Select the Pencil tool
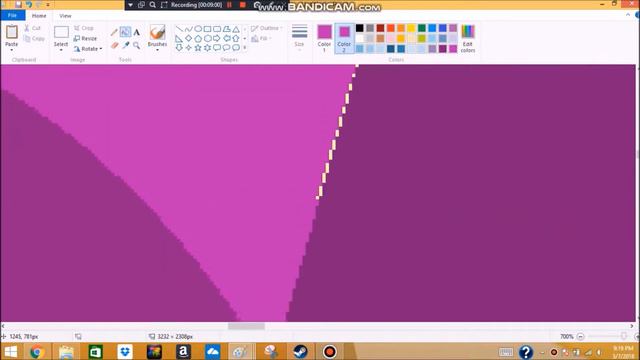This screenshot has height=360, width=640. [114, 32]
